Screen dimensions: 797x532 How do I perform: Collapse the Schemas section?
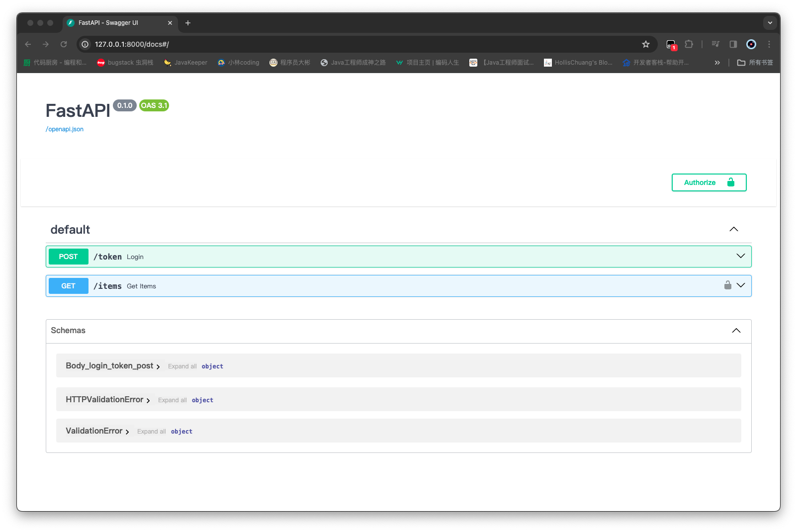point(736,331)
